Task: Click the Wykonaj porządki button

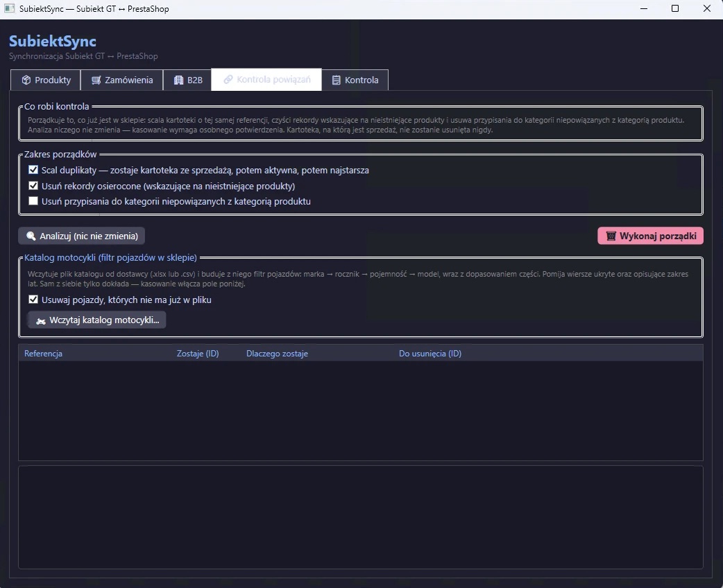Action: [x=651, y=236]
